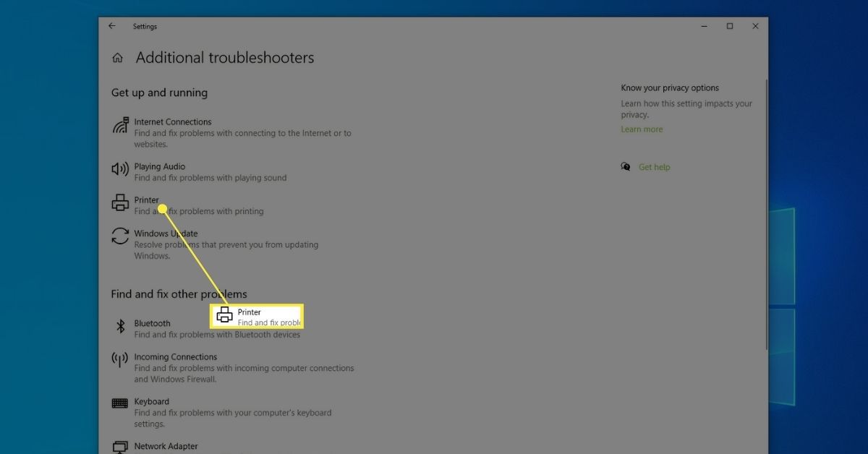This screenshot has height=454, width=868.
Task: Select the Internet Connections troubleshooter title
Action: [173, 122]
